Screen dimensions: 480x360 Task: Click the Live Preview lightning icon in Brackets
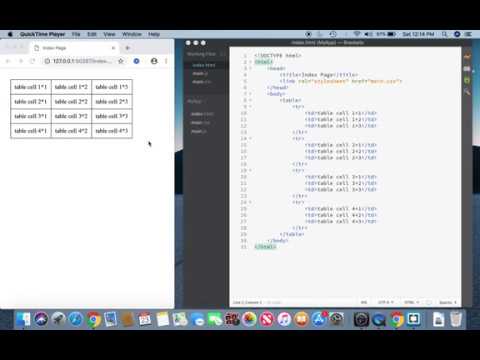tap(467, 56)
